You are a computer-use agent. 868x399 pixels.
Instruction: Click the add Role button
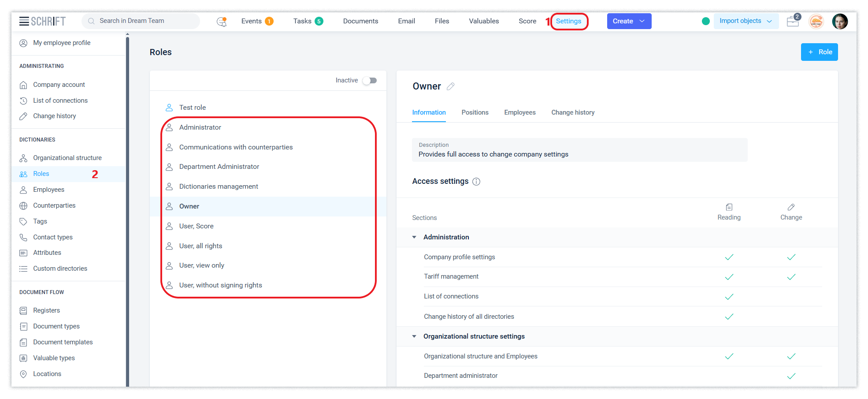819,52
